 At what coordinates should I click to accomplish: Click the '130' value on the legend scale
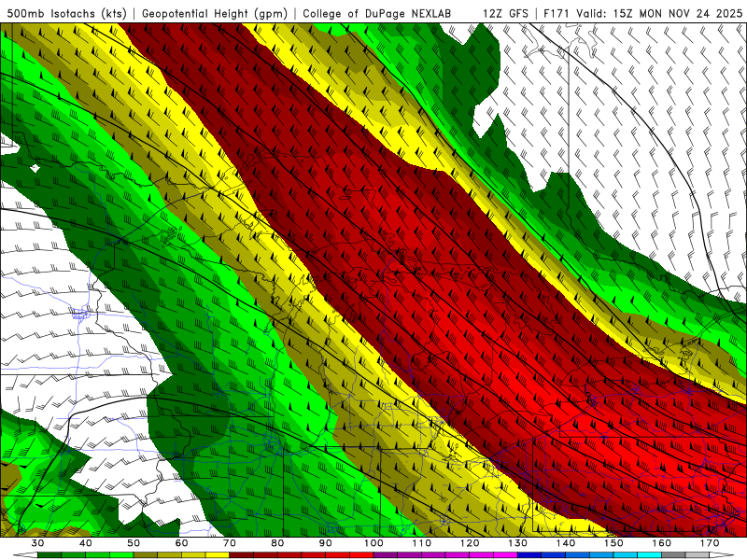coord(517,543)
